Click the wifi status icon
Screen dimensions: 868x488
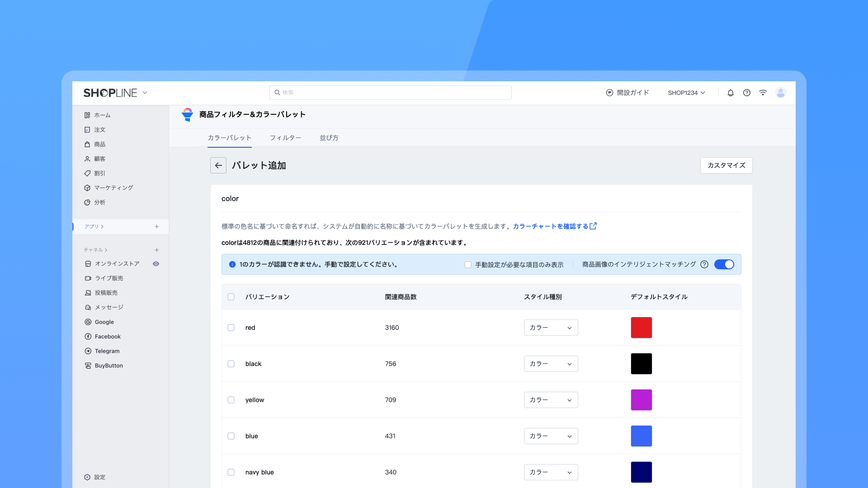tap(763, 93)
